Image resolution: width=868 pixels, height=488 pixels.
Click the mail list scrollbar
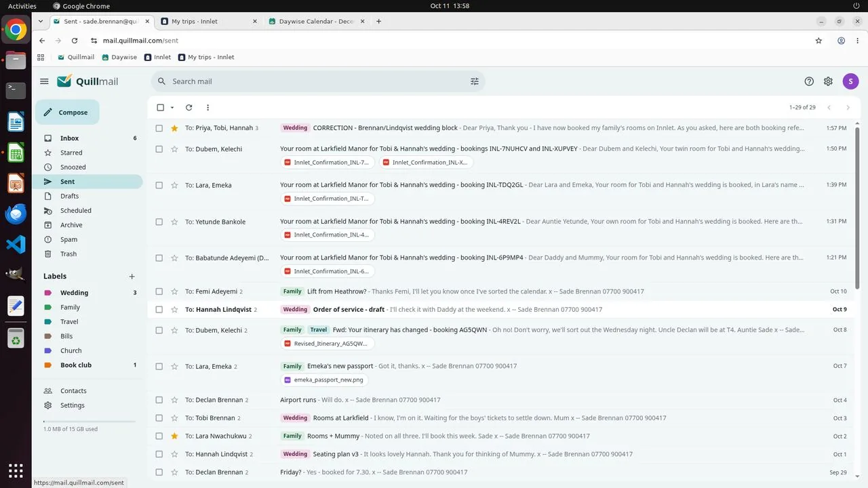(x=857, y=207)
